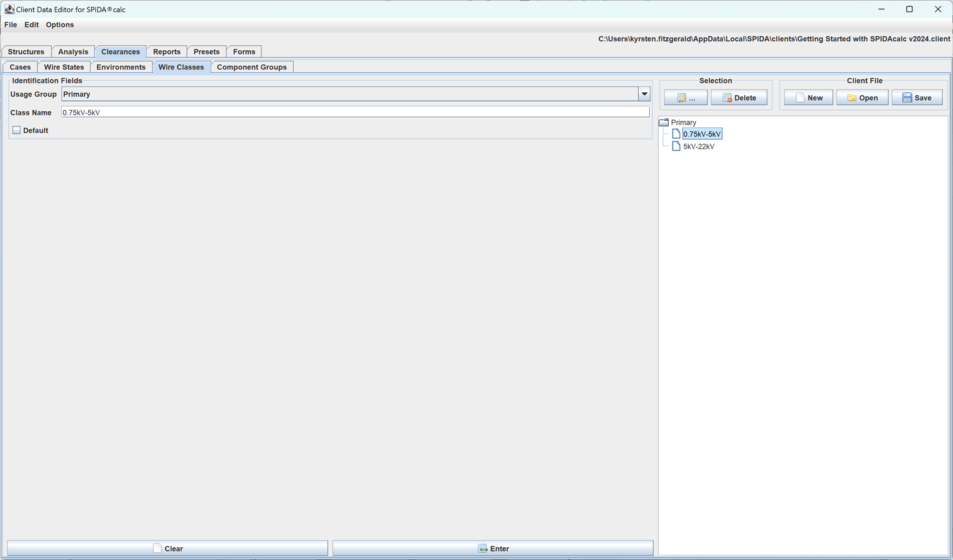Click the document icon beside 5kV-22kV
This screenshot has width=953, height=560.
click(x=676, y=146)
